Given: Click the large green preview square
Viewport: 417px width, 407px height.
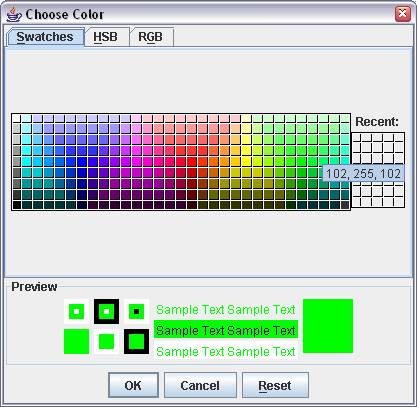Looking at the screenshot, I should (x=328, y=326).
